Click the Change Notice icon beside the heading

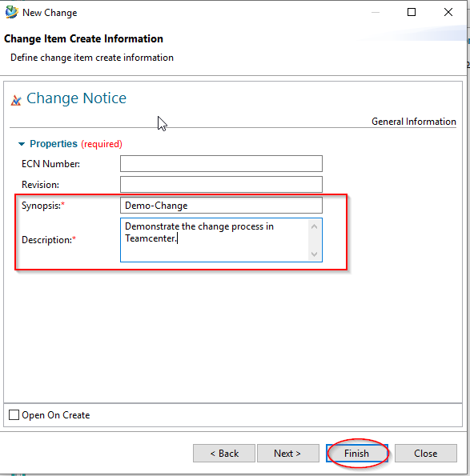(16, 100)
